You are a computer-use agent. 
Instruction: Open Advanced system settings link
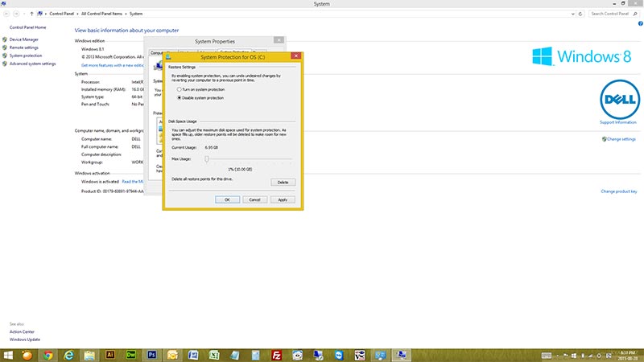pos(32,64)
